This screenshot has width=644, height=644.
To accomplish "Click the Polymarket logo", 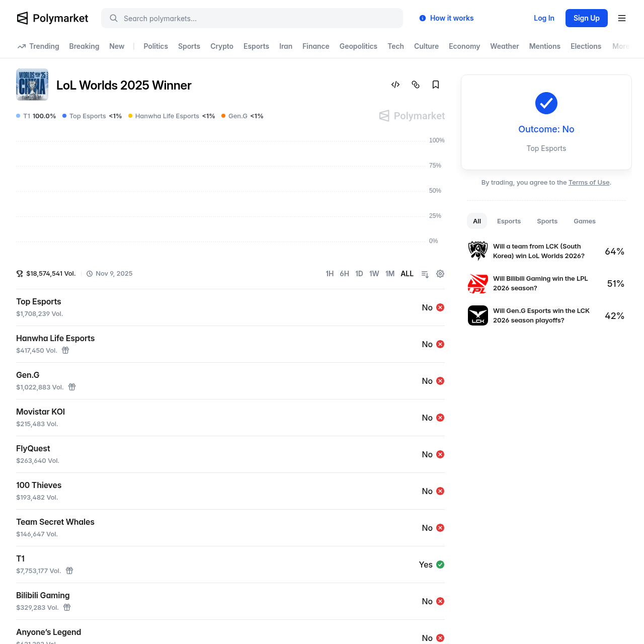I will [x=52, y=18].
